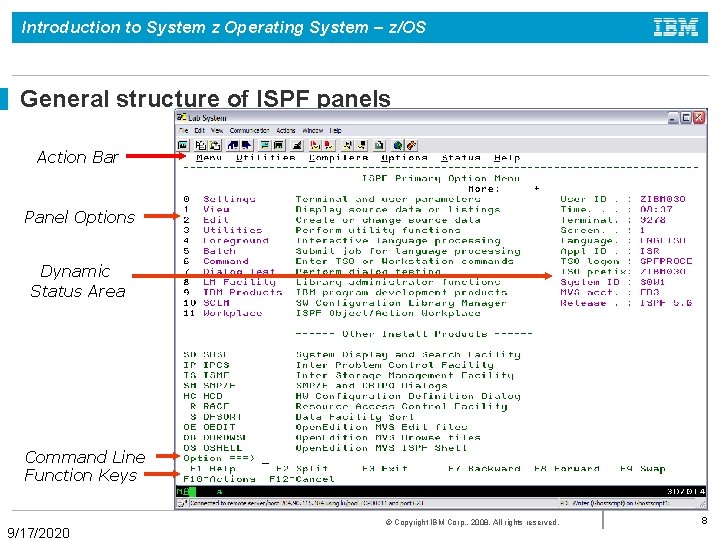Click the globe Support toolbar icon
This screenshot has width=720, height=540.
398,146
